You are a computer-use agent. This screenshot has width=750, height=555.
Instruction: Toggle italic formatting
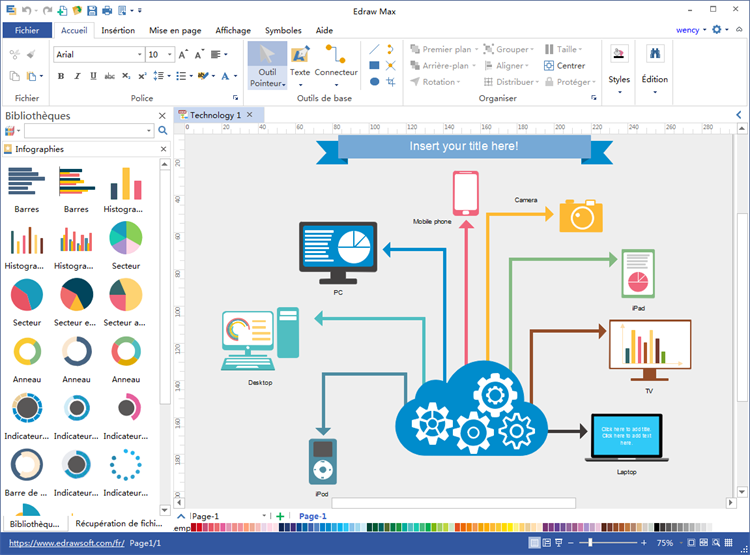pyautogui.click(x=75, y=76)
